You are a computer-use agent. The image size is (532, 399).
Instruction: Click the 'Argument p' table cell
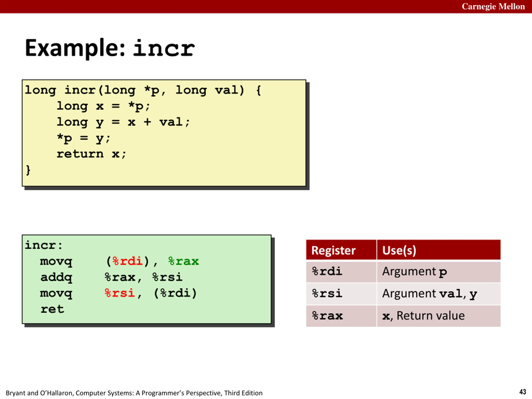[439, 272]
